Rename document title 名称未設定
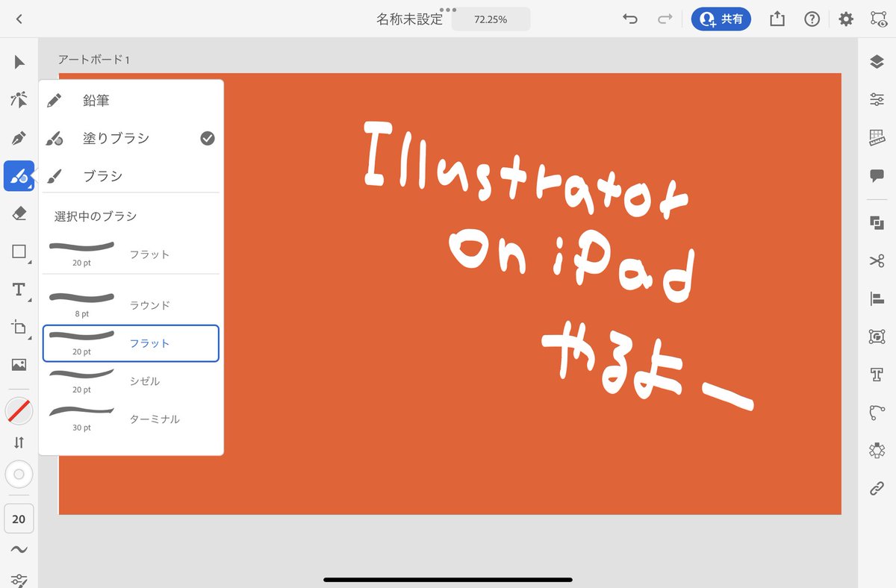This screenshot has height=588, width=896. coord(409,19)
